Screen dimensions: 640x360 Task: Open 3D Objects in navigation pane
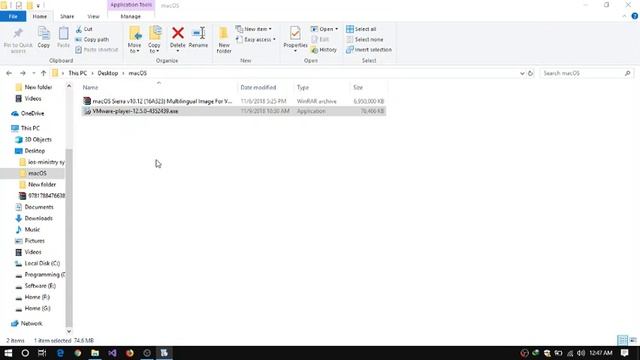[x=38, y=140]
